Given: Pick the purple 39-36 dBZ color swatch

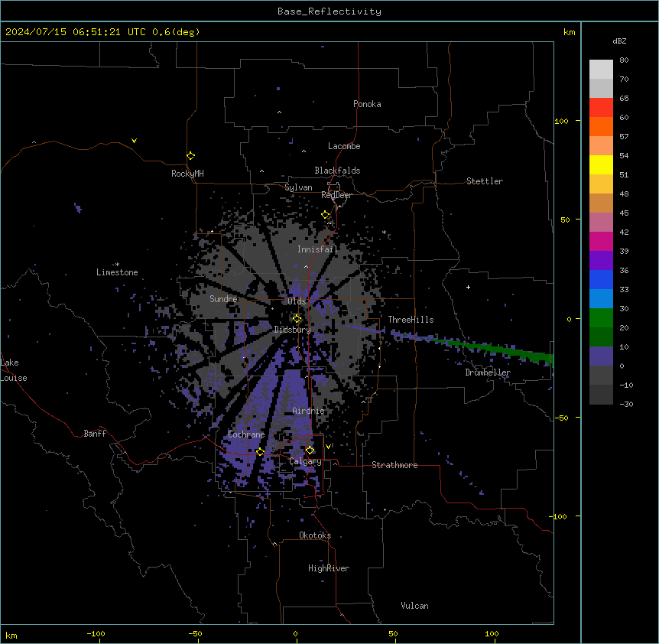Looking at the screenshot, I should [x=601, y=261].
